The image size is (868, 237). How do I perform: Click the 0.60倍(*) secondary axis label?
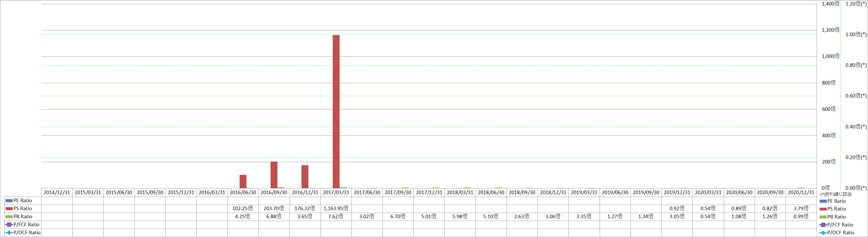(x=856, y=96)
